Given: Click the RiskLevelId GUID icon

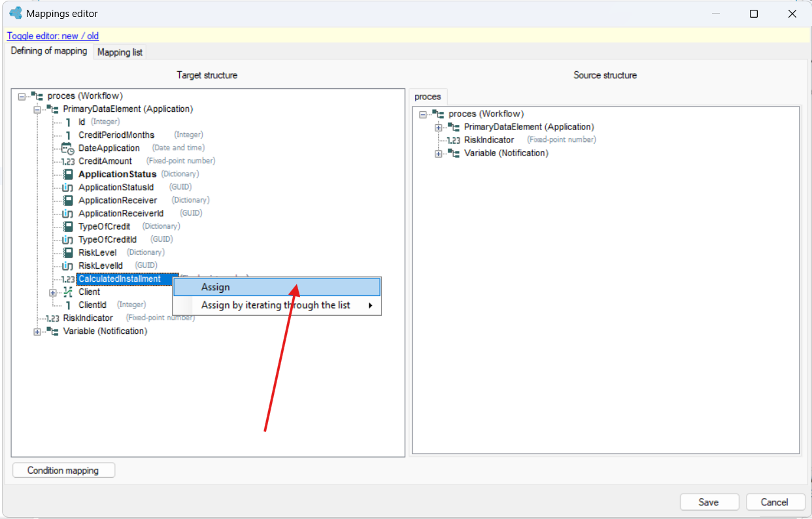Looking at the screenshot, I should pyautogui.click(x=67, y=266).
